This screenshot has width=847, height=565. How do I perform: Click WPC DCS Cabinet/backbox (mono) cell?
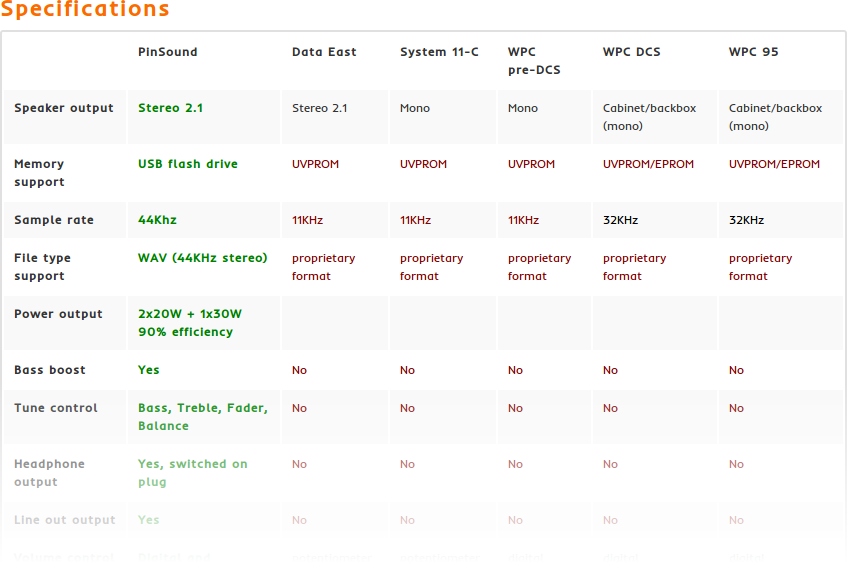[x=649, y=117]
